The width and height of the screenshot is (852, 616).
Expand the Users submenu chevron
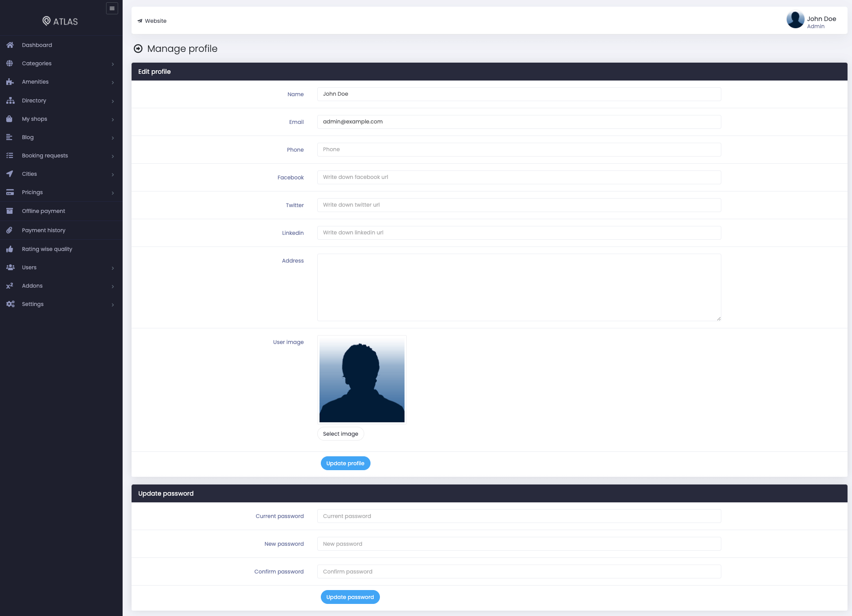(x=113, y=268)
